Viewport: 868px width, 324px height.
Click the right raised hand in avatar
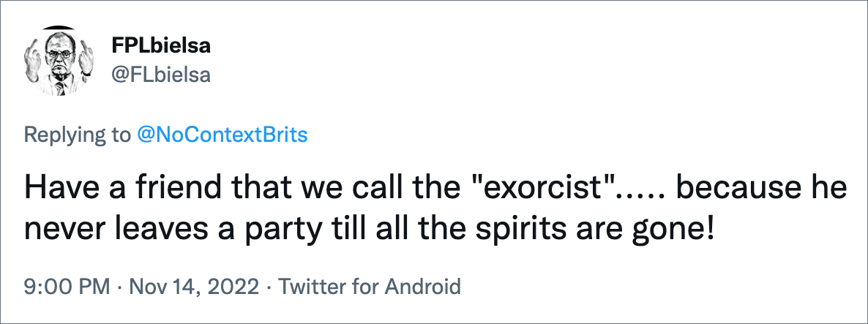coord(84,58)
